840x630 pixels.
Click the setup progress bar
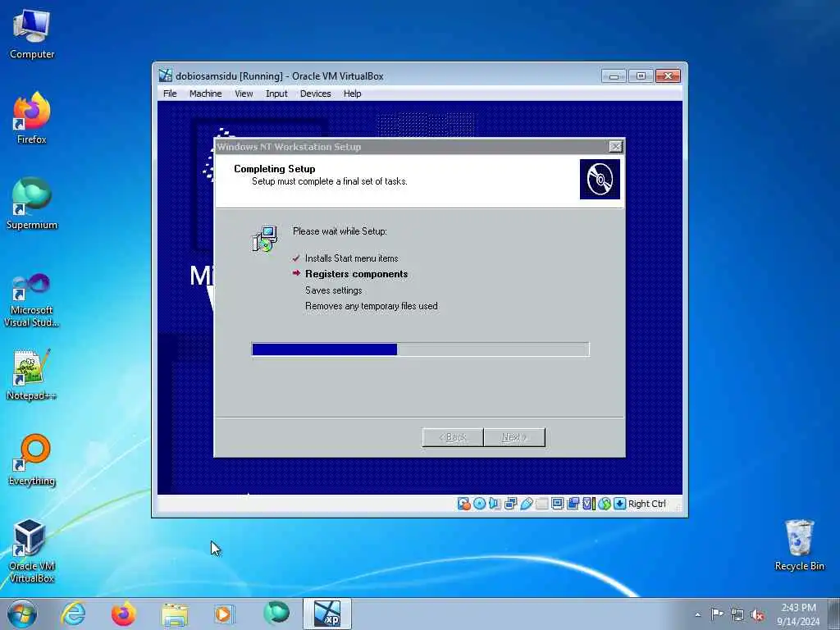coord(421,349)
